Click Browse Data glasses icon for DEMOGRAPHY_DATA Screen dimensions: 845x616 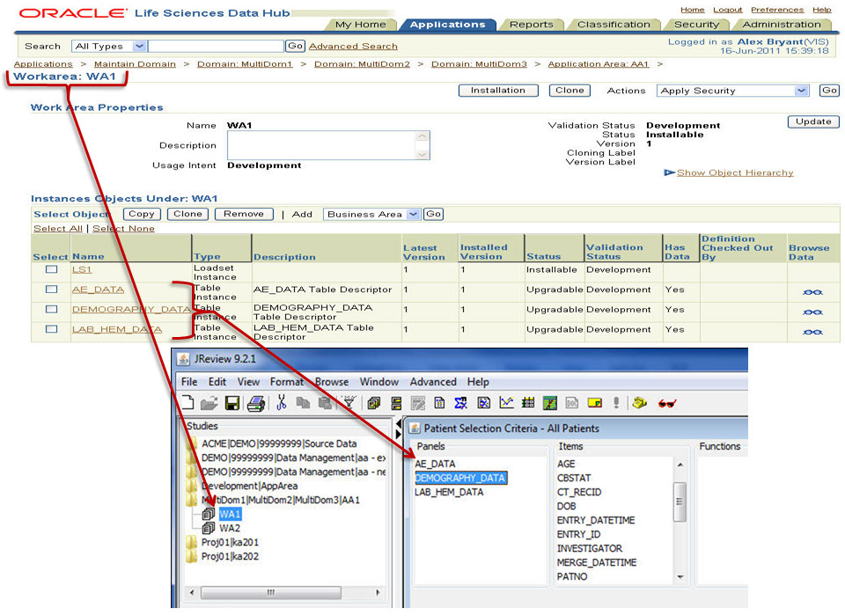812,312
